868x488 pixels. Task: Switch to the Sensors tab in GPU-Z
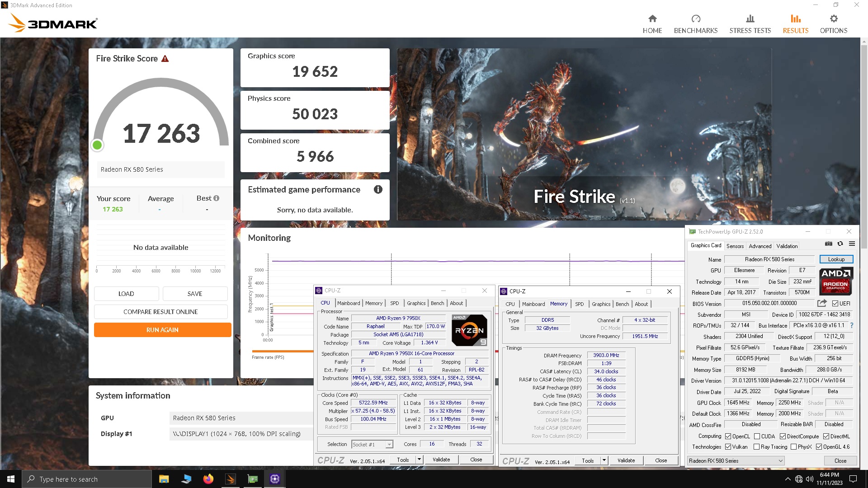click(735, 246)
